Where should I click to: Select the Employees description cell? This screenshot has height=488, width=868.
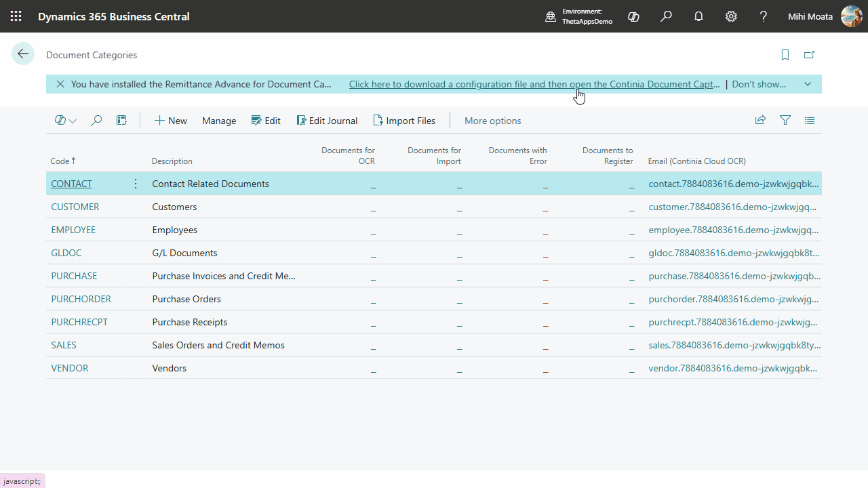point(175,230)
